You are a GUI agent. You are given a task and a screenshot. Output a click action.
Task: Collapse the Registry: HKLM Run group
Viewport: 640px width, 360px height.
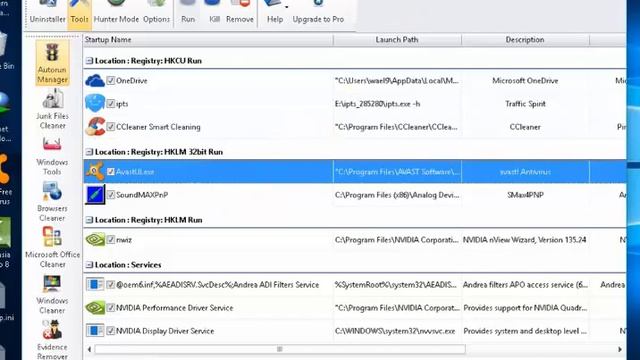(89, 220)
